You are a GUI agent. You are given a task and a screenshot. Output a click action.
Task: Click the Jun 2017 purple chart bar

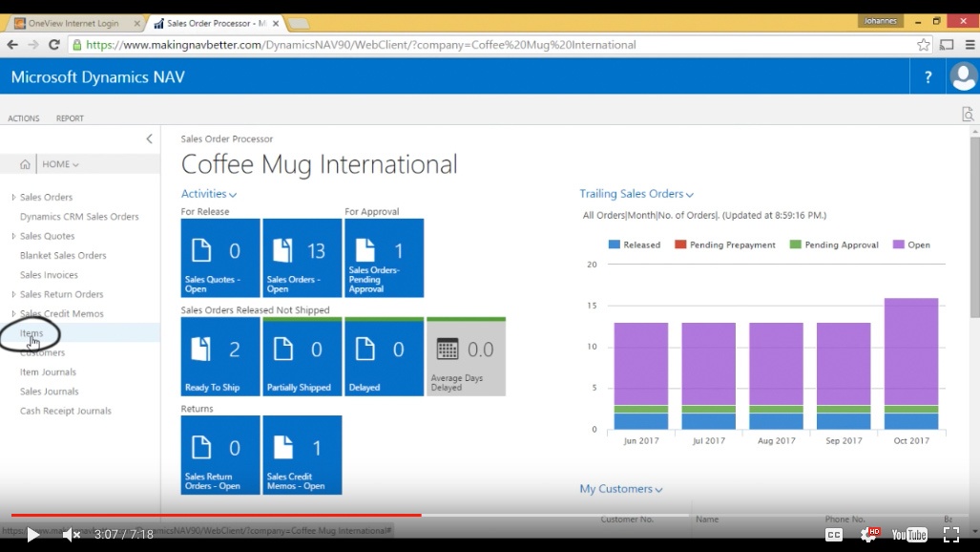pos(641,364)
